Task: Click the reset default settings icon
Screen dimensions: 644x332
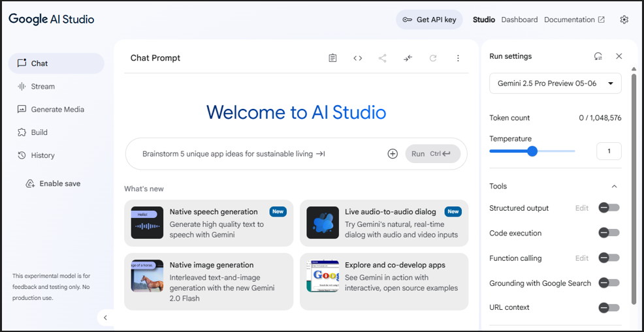Action: (x=598, y=56)
